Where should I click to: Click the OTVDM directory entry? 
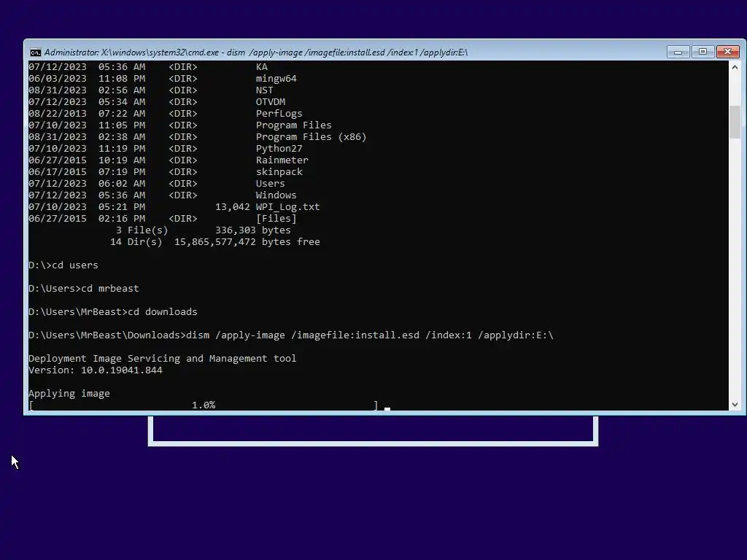271,102
